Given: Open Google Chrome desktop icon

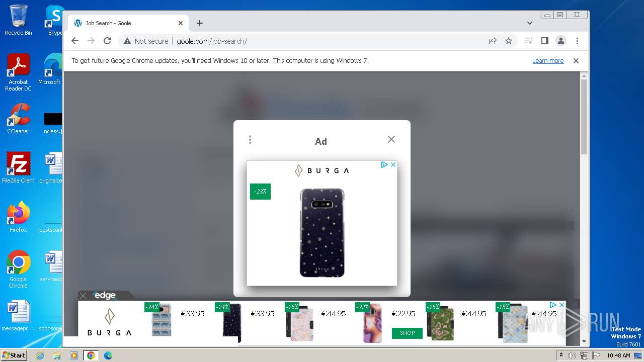Looking at the screenshot, I should 18,269.
